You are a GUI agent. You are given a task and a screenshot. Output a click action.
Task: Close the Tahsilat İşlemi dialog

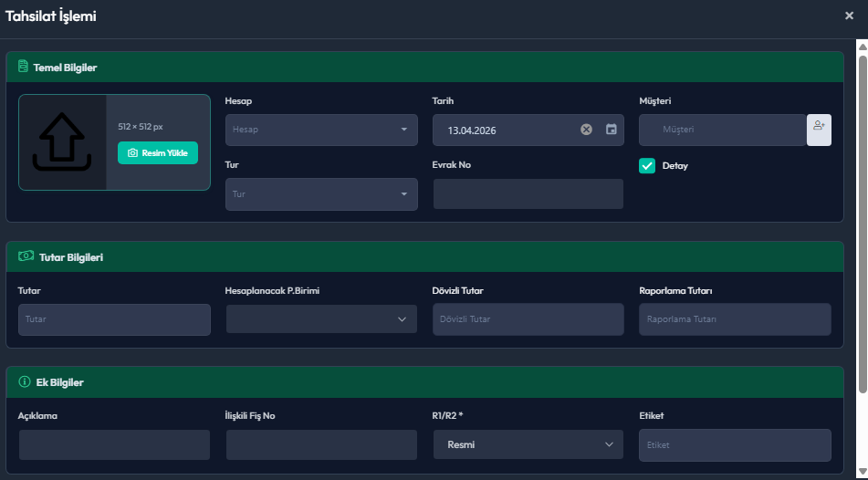tap(849, 16)
